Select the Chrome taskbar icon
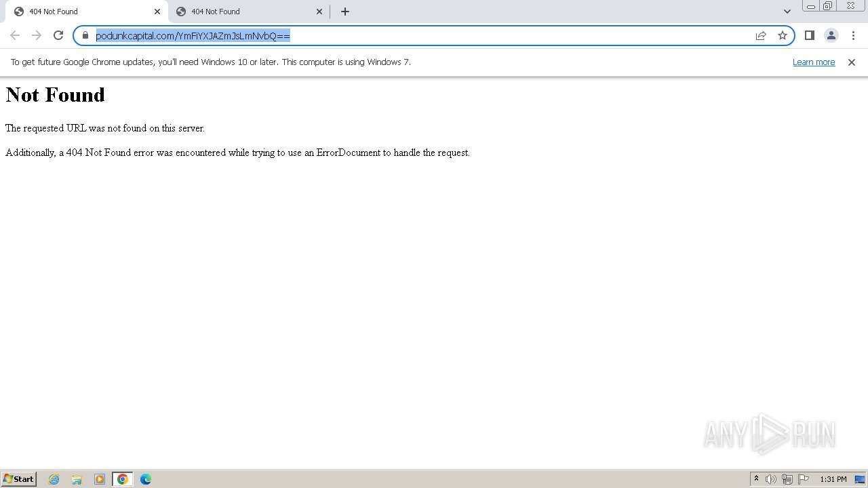Image resolution: width=868 pixels, height=488 pixels. pyautogui.click(x=123, y=479)
